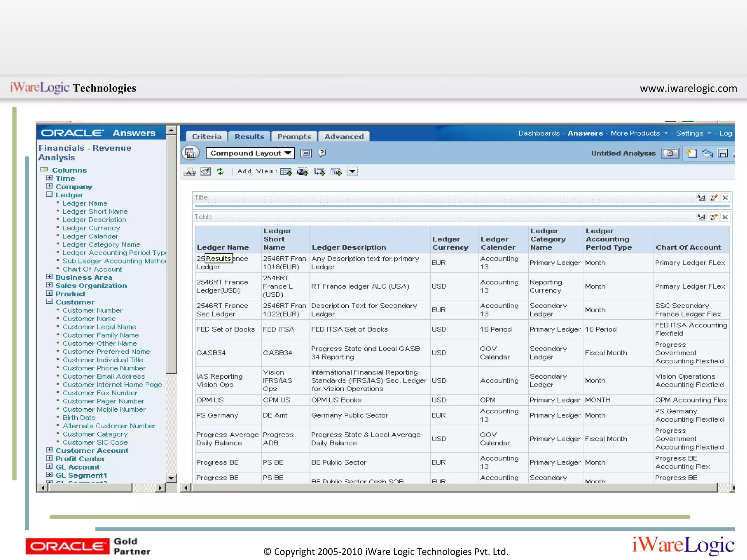Remove the Title view with X icon
Image resolution: width=747 pixels, height=560 pixels.
pyautogui.click(x=725, y=198)
